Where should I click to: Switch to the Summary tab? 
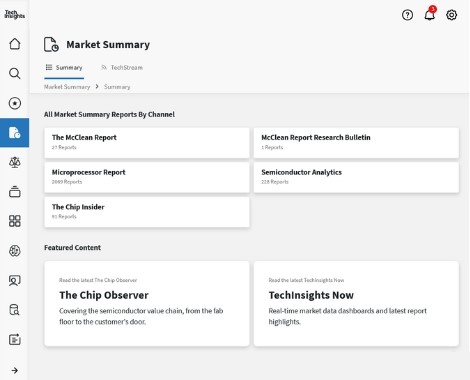(x=64, y=68)
